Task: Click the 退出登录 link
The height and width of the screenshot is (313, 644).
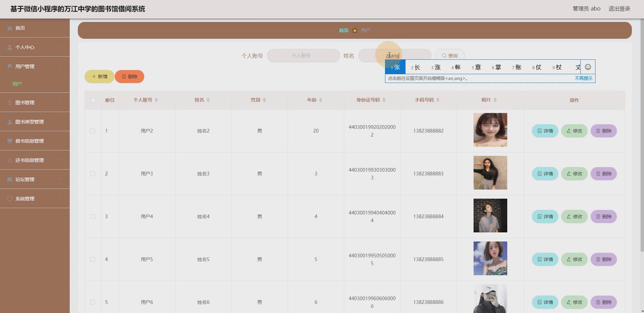Action: click(x=619, y=9)
